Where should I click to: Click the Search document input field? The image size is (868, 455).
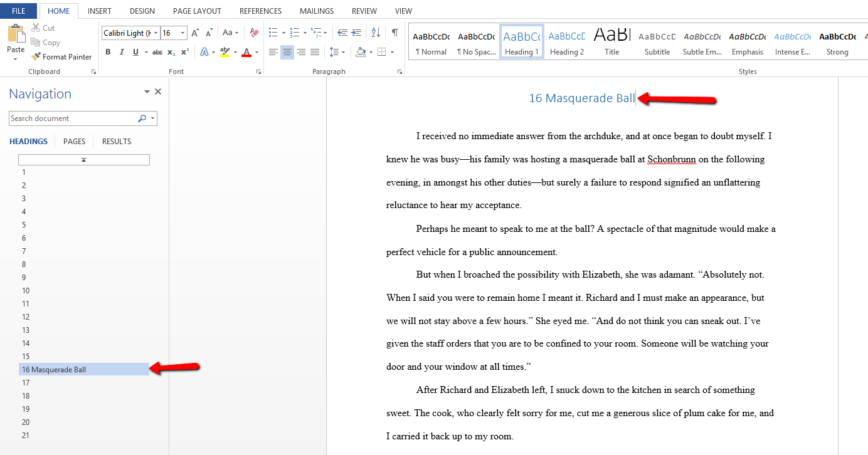point(72,118)
